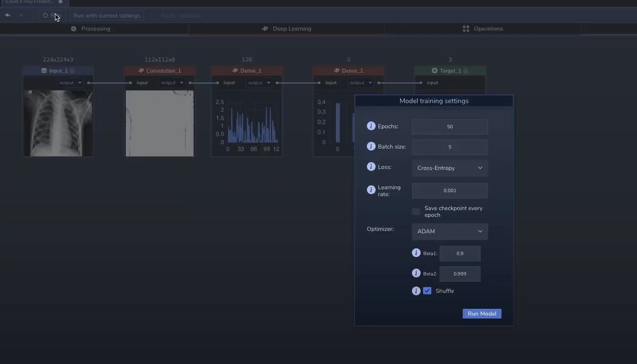Open the Optimizer dropdown showing ADAM
Screen dimensions: 637x364
point(449,231)
